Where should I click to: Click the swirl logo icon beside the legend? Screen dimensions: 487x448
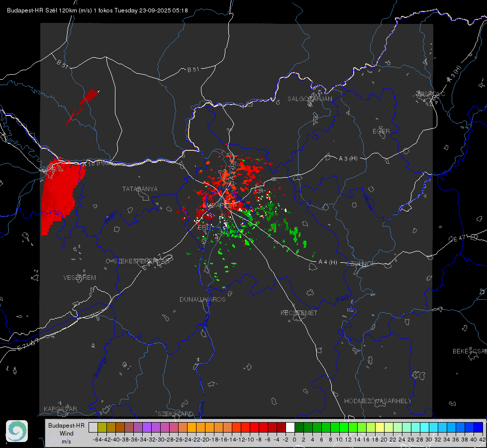[17, 431]
